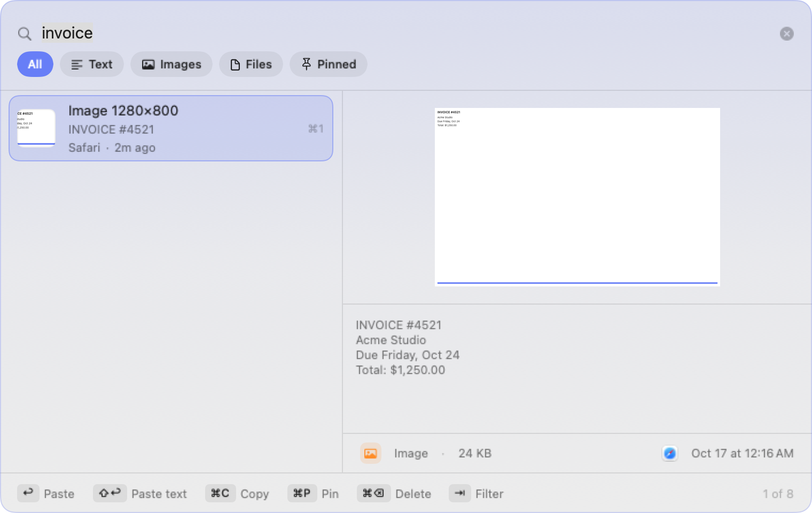Pin the clip with the ⌘P button
812x513 pixels.
pyautogui.click(x=302, y=493)
